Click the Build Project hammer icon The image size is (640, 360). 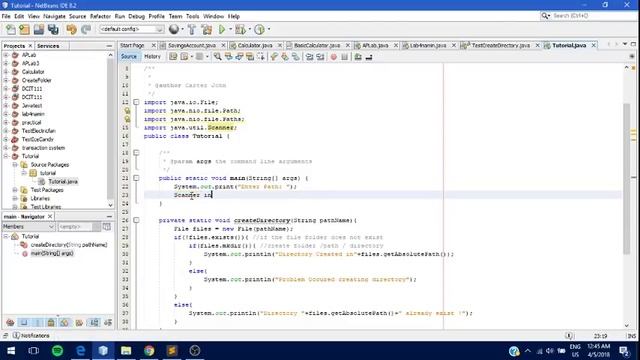pyautogui.click(x=192, y=29)
